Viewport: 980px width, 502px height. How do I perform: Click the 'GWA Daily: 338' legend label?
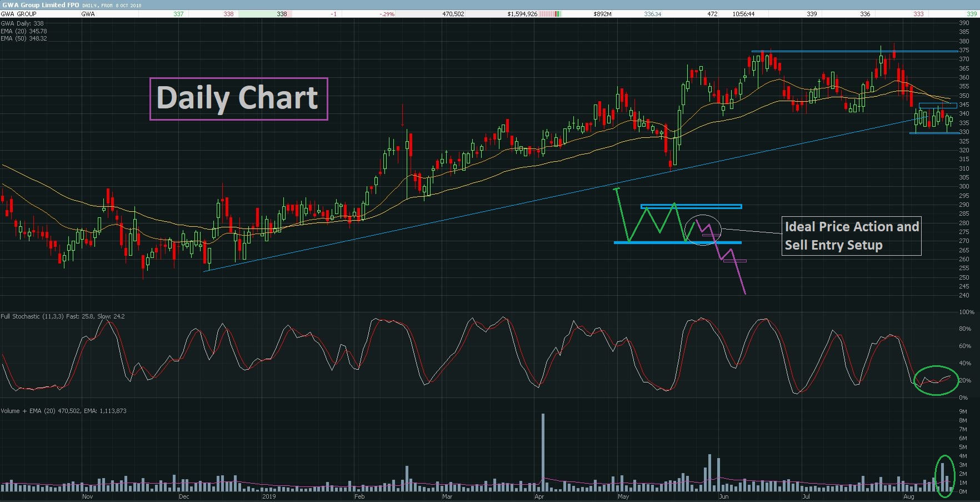[x=22, y=23]
